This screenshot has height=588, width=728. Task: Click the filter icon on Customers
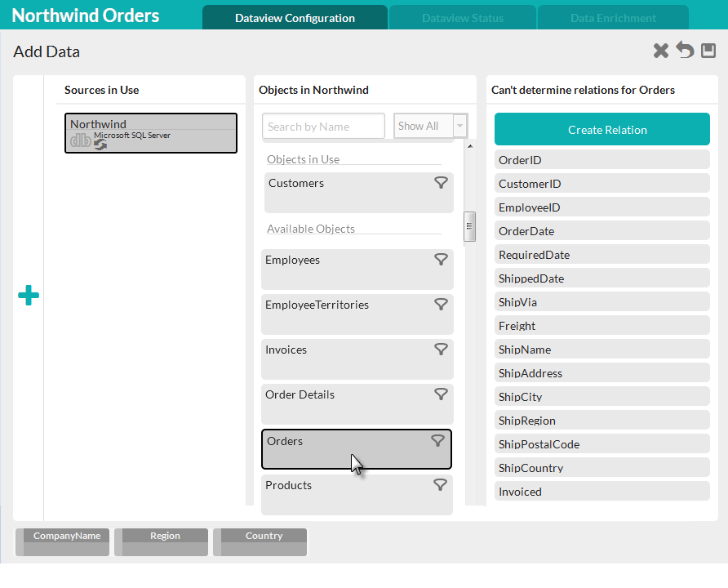click(441, 183)
